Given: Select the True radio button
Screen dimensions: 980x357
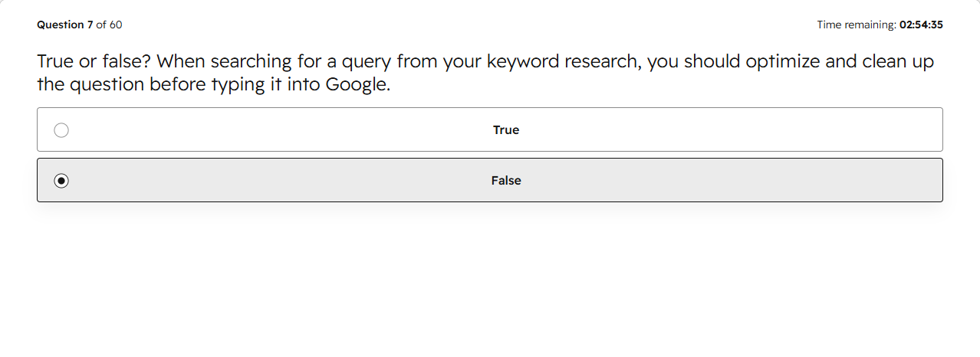Looking at the screenshot, I should [x=61, y=130].
